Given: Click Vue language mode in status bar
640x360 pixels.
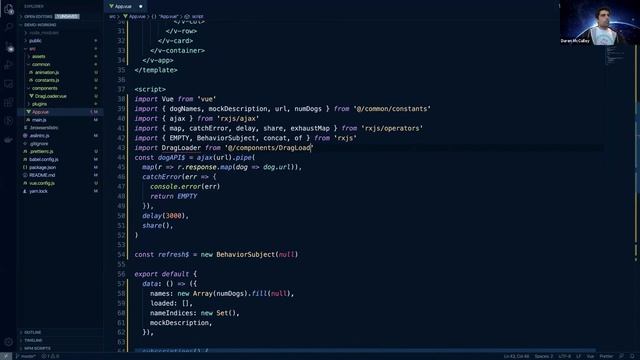Looking at the screenshot, I should tap(590, 356).
